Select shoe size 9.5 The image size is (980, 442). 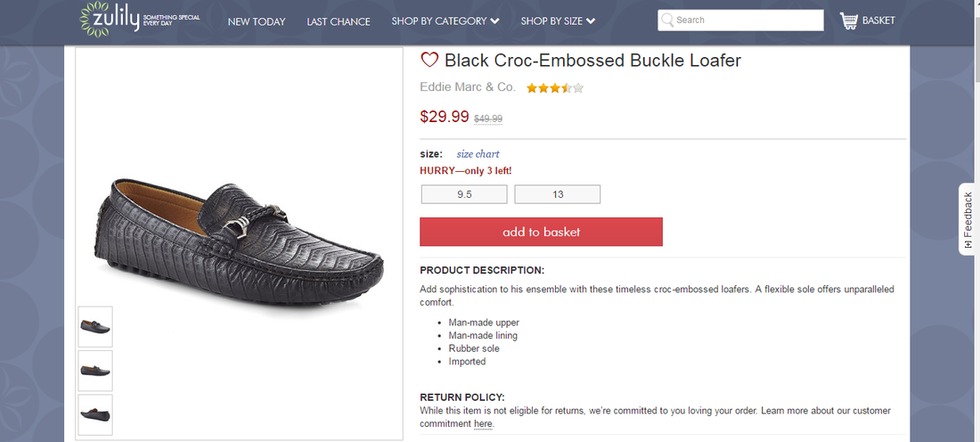[464, 194]
